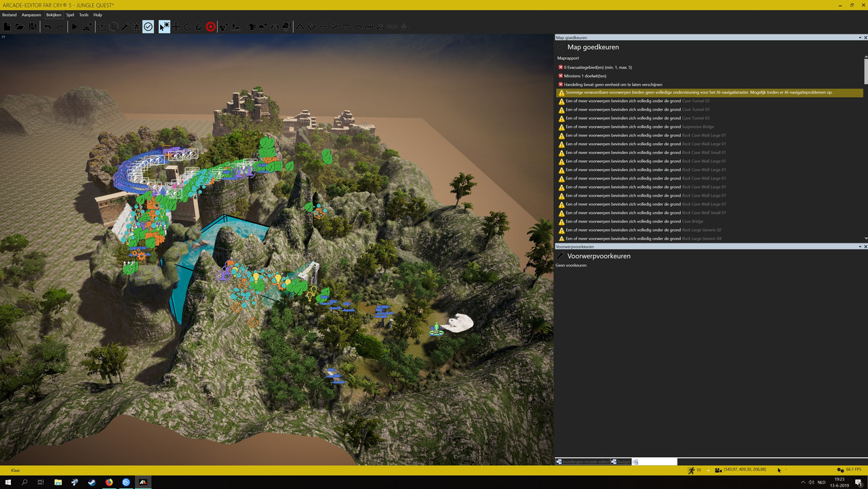
Task: Open the Windows Start menu
Action: [x=8, y=482]
